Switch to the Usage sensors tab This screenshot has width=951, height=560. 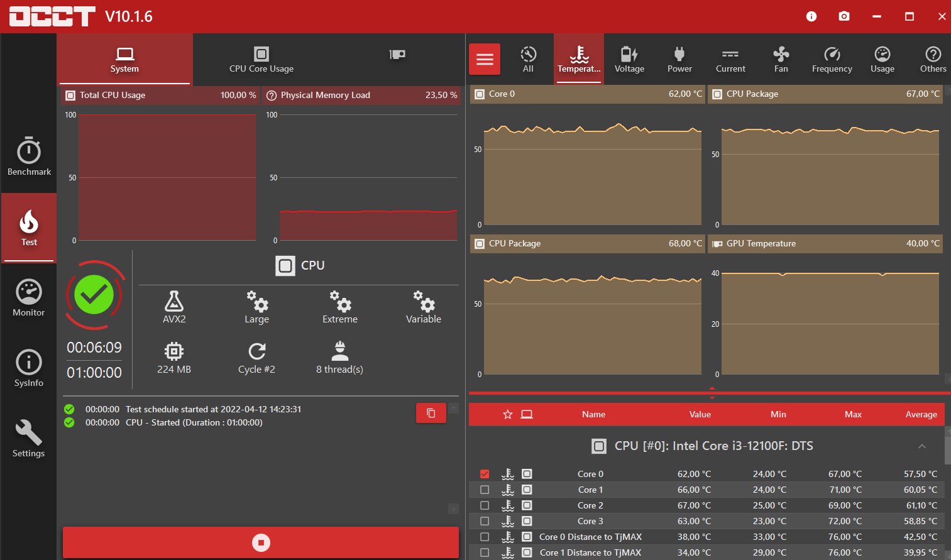(882, 59)
